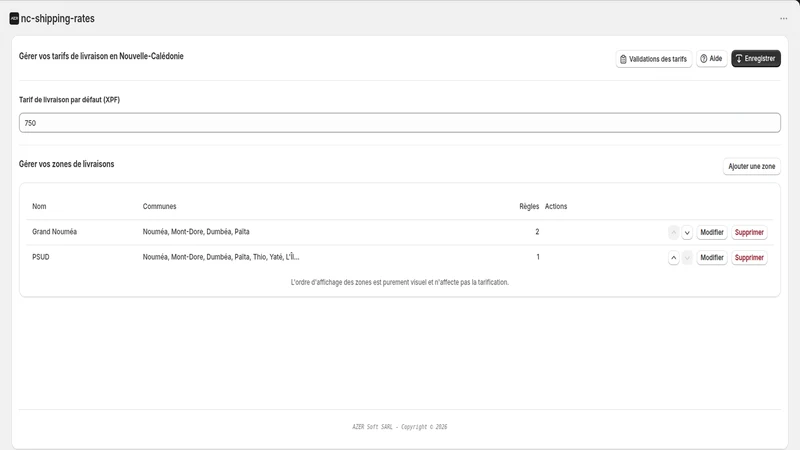Click the truncated PSUD communes list
This screenshot has width=800, height=450.
(x=221, y=257)
